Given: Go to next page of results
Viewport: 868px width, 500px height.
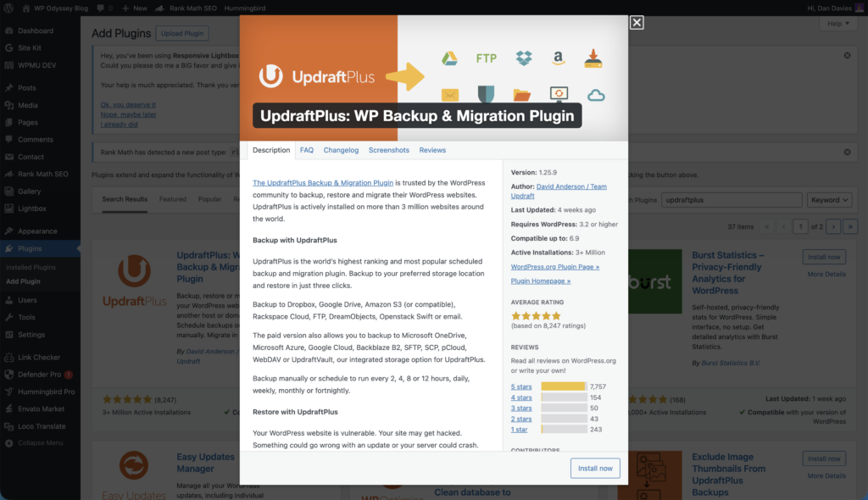Looking at the screenshot, I should pyautogui.click(x=833, y=226).
